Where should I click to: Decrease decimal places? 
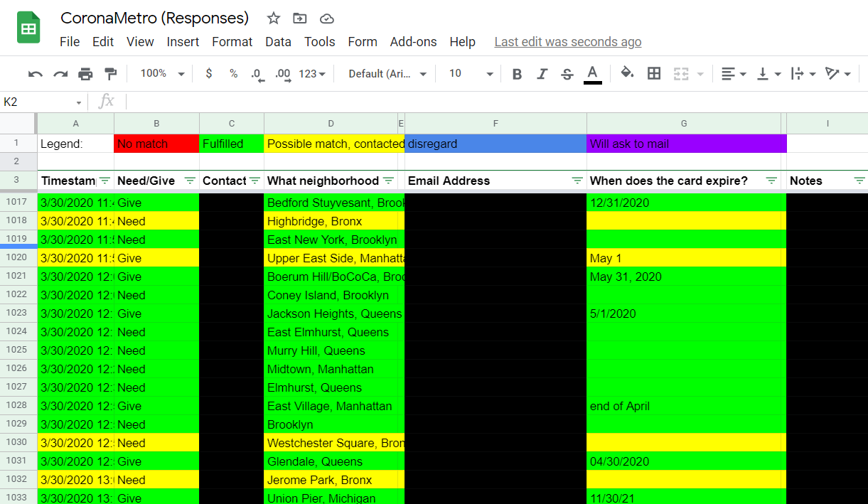pyautogui.click(x=256, y=73)
